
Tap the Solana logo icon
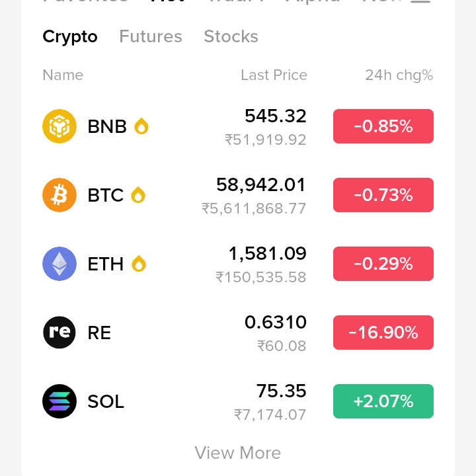[59, 401]
